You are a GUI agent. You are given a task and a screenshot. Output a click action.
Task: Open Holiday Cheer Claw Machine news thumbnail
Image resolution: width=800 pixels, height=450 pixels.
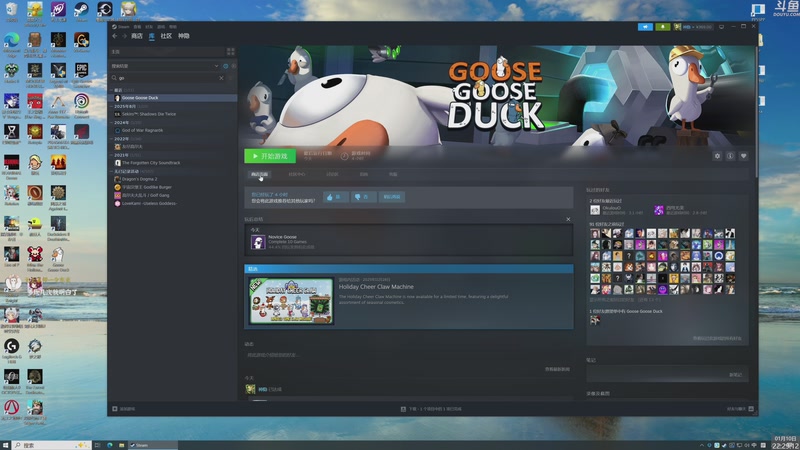click(291, 301)
